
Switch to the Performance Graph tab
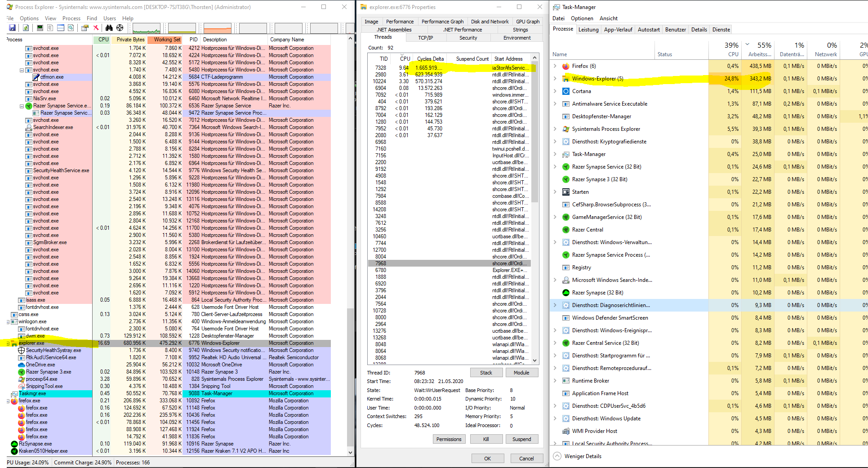click(442, 22)
